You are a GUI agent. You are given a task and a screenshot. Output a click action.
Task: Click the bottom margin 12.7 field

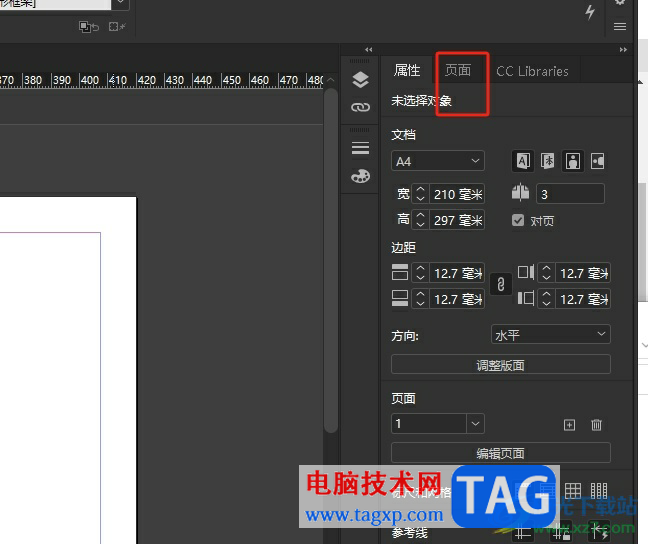(457, 298)
